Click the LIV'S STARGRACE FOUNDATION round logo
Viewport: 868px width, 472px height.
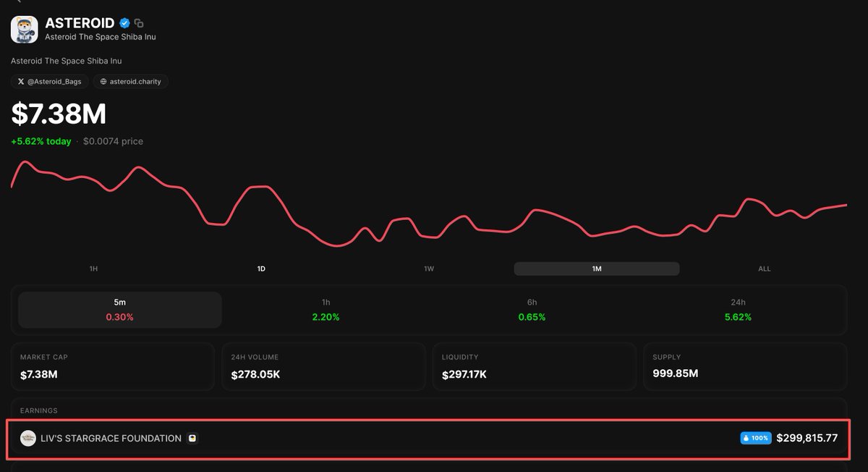click(28, 438)
